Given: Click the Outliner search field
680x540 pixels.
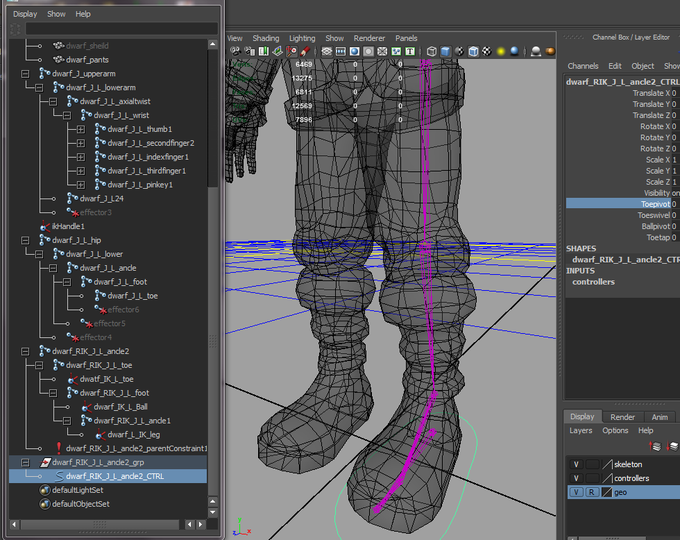Looking at the screenshot, I should 121,29.
